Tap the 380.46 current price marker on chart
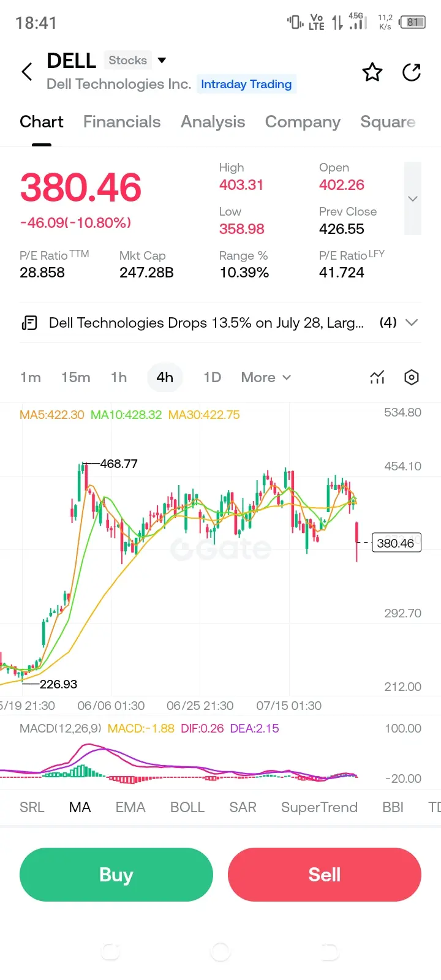The width and height of the screenshot is (441, 980). [396, 543]
